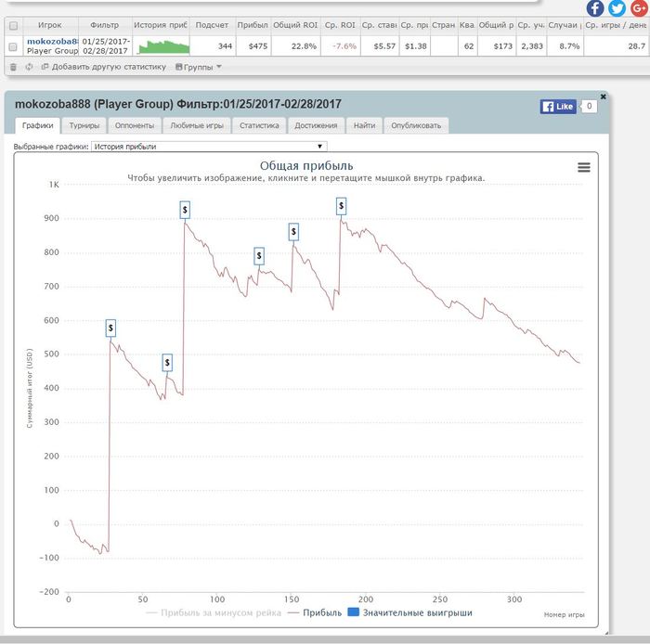
Task: Switch to the Статистика tab
Action: [x=259, y=125]
